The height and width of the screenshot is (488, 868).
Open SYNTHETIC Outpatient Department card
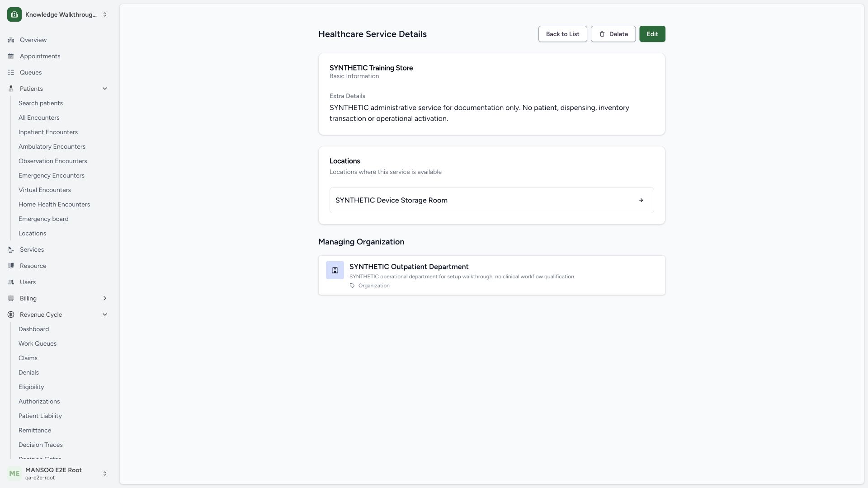(491, 275)
